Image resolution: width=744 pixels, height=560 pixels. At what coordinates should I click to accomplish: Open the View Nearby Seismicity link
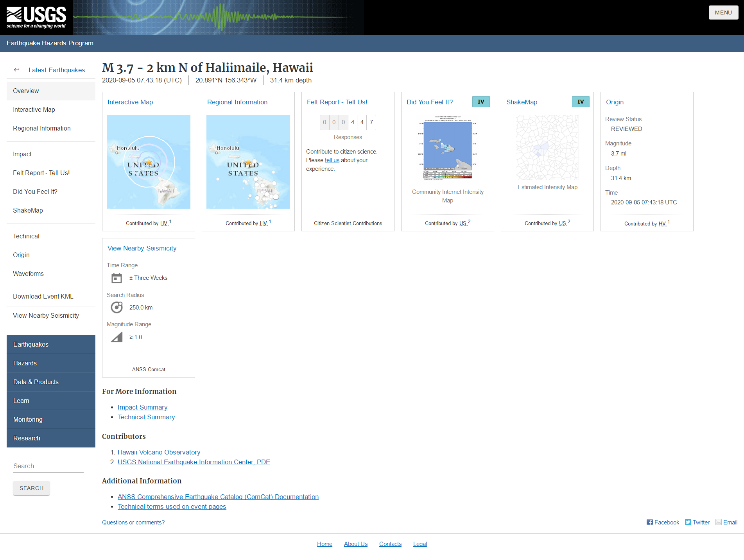[x=142, y=248]
